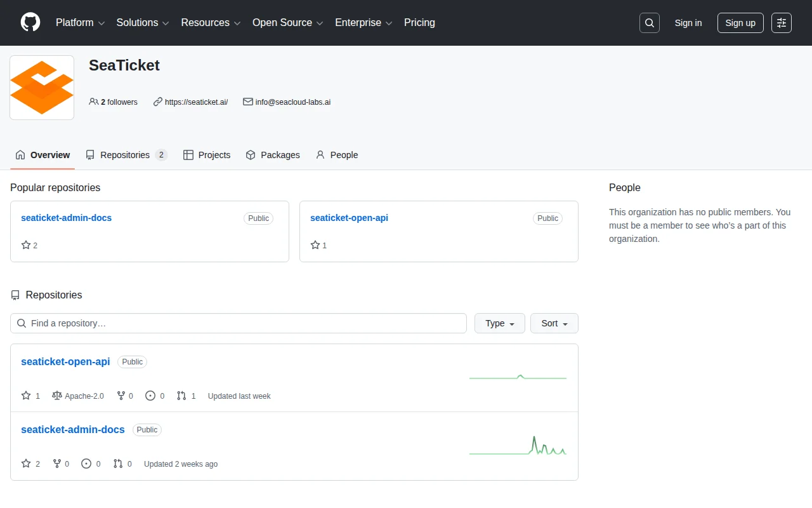Switch to the Repositories tab
This screenshot has height=508, width=812.
(x=126, y=155)
